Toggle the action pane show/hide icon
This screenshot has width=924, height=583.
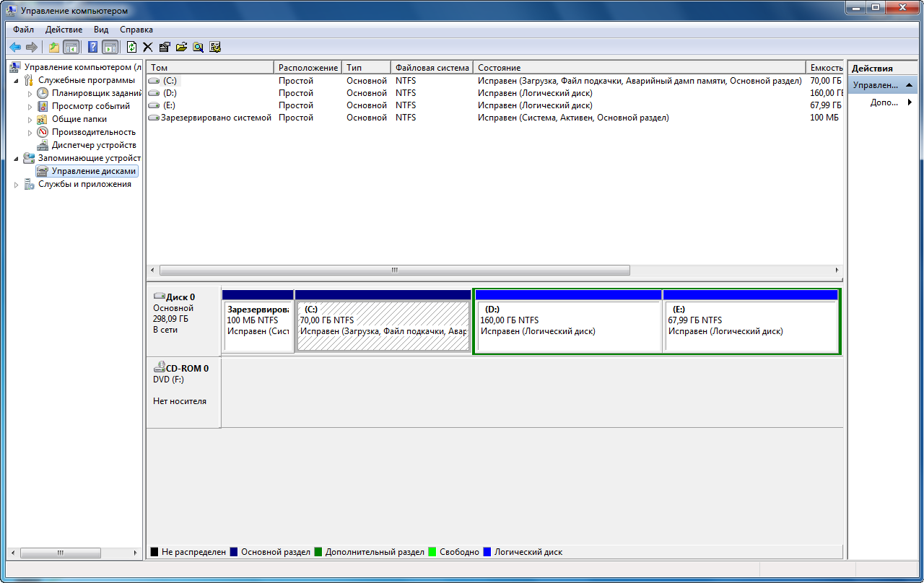click(x=110, y=47)
